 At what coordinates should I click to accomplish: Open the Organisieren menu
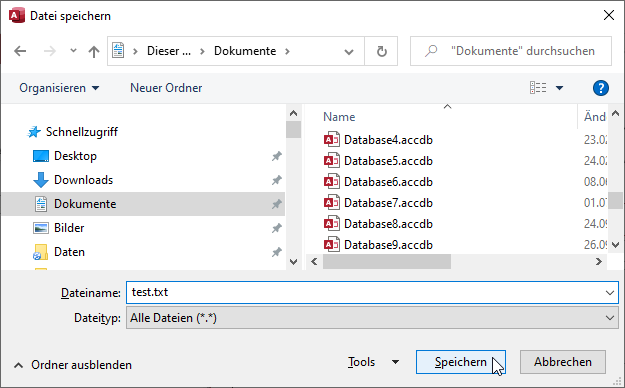(x=59, y=88)
